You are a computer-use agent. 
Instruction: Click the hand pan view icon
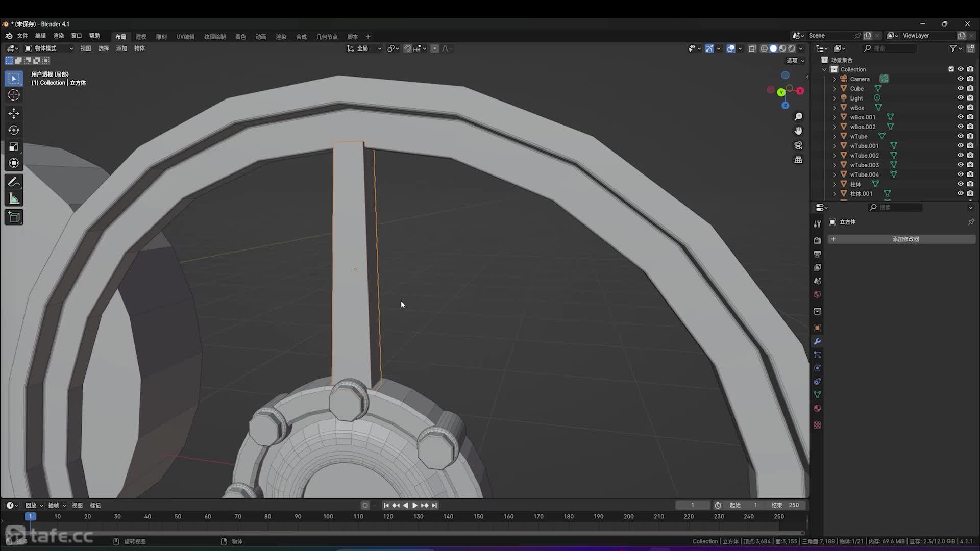[x=798, y=131]
